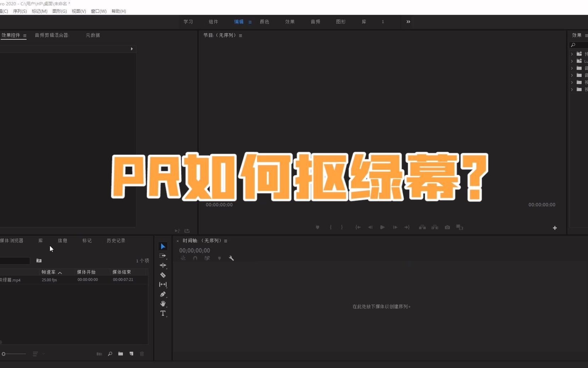Open Program monitor button editor plus
The width and height of the screenshot is (588, 368).
(x=555, y=228)
